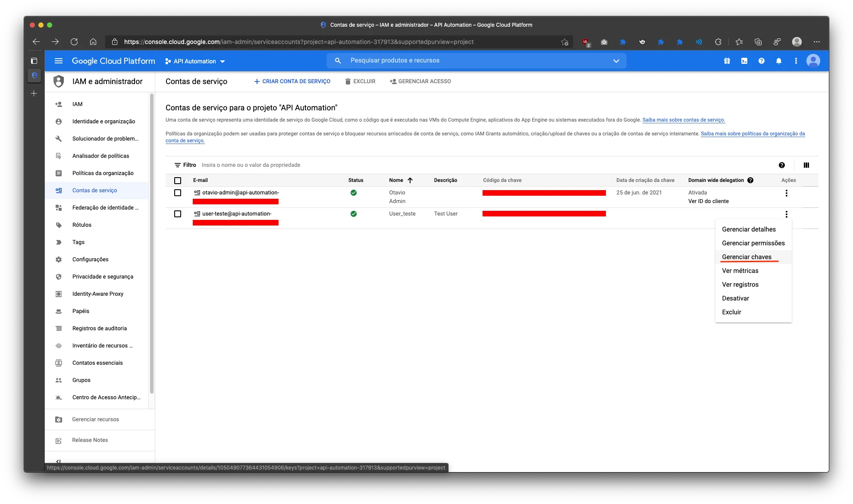Check the otavio-admin row checkbox
The image size is (853, 504).
178,193
